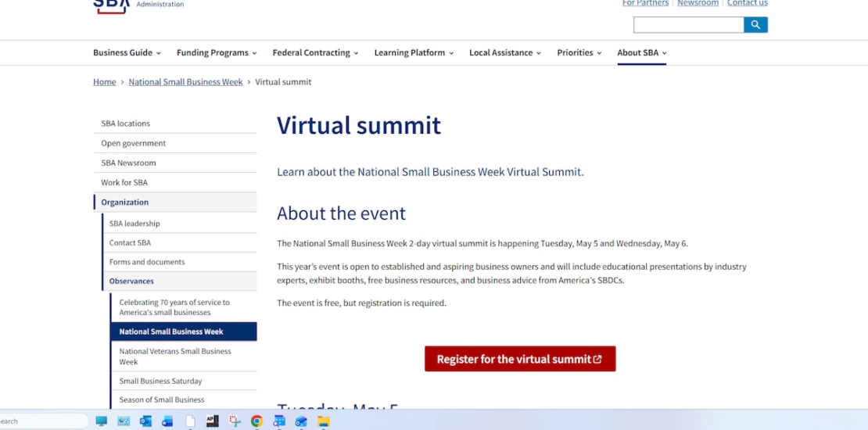Screen dimensions: 868x430
Task: Click the SBA logo
Action: click(x=111, y=6)
